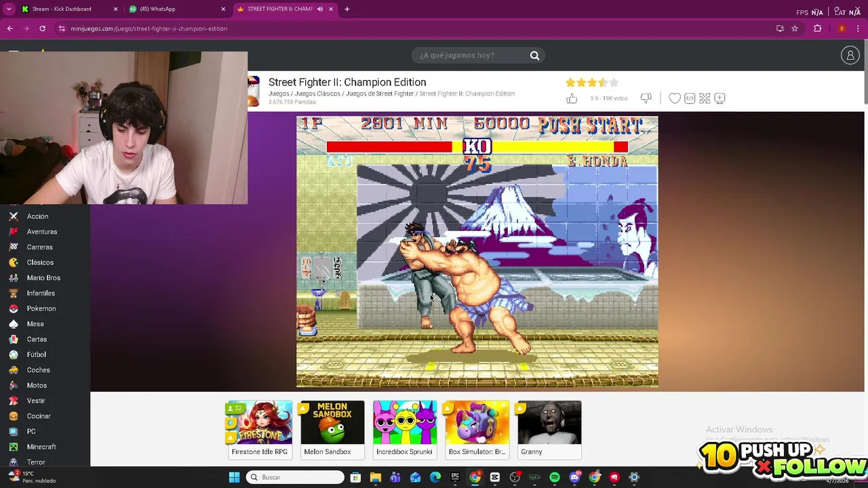Open the Windows Start menu
This screenshot has height=488, width=868.
(x=234, y=477)
